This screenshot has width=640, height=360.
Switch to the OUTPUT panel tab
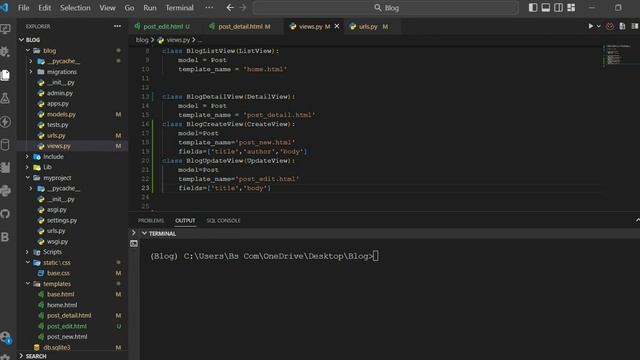click(x=185, y=220)
